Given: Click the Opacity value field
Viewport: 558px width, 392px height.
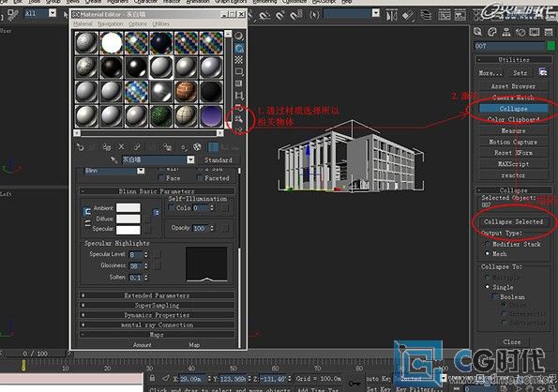Looking at the screenshot, I should pos(201,229).
